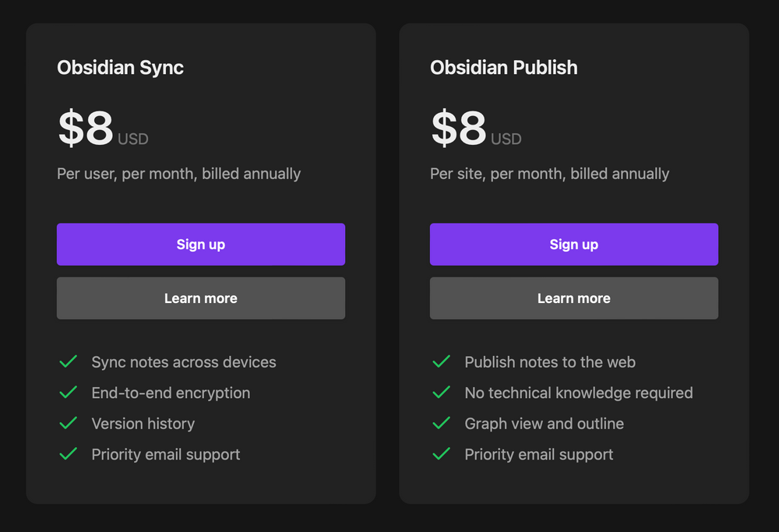Learn more about Obsidian Publish
Screen dimensions: 779x532
coord(573,298)
